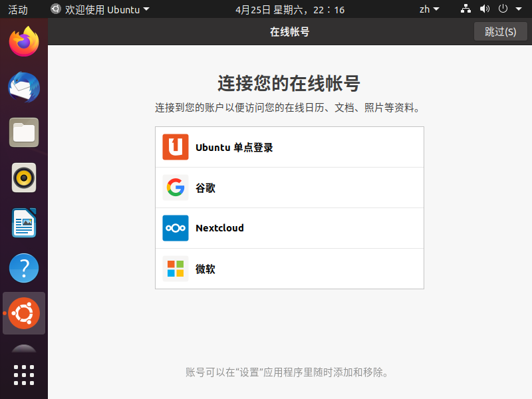This screenshot has width=532, height=399.
Task: Open the Files manager dock icon
Action: click(x=24, y=132)
